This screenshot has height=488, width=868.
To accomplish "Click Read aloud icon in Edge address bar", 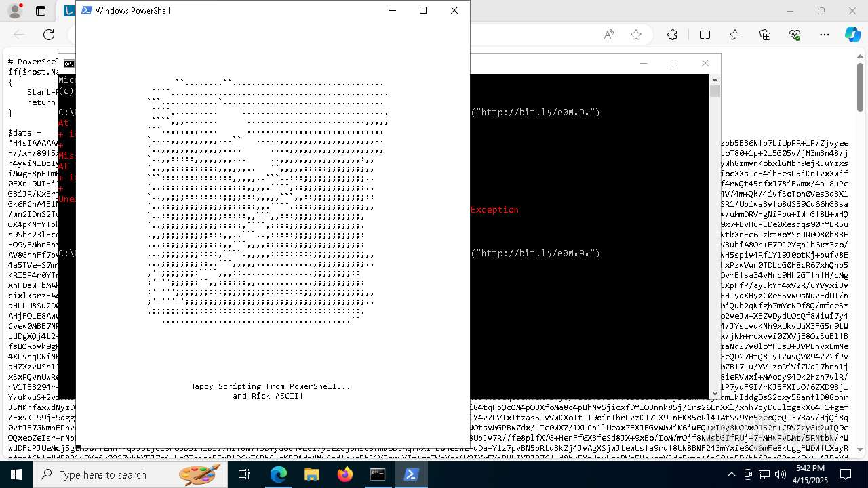I will (609, 35).
